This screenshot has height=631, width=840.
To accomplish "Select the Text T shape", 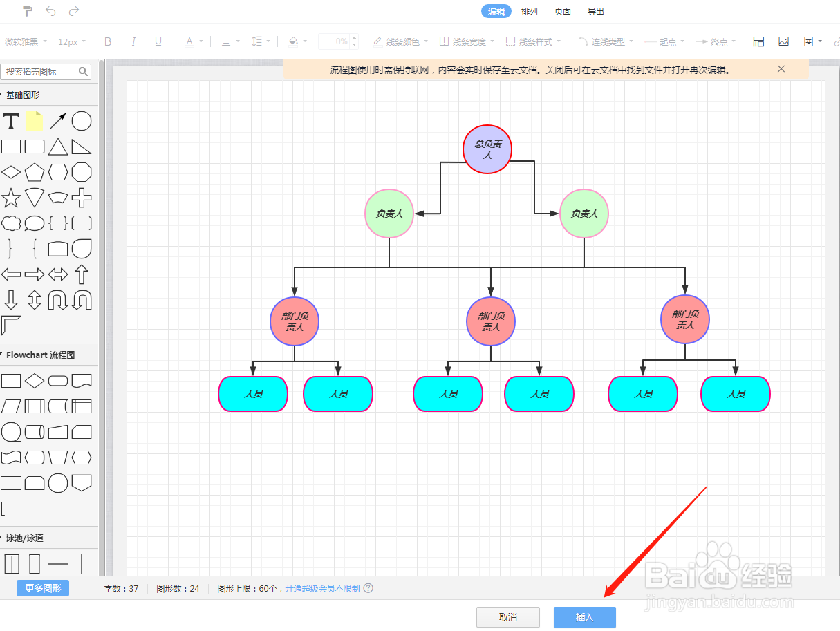I will coord(10,121).
